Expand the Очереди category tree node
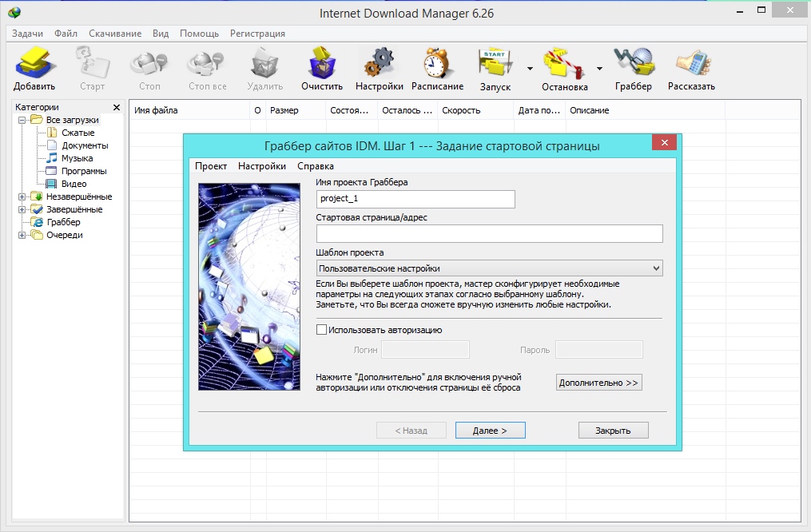Viewport: 811px width, 532px height. tap(22, 235)
